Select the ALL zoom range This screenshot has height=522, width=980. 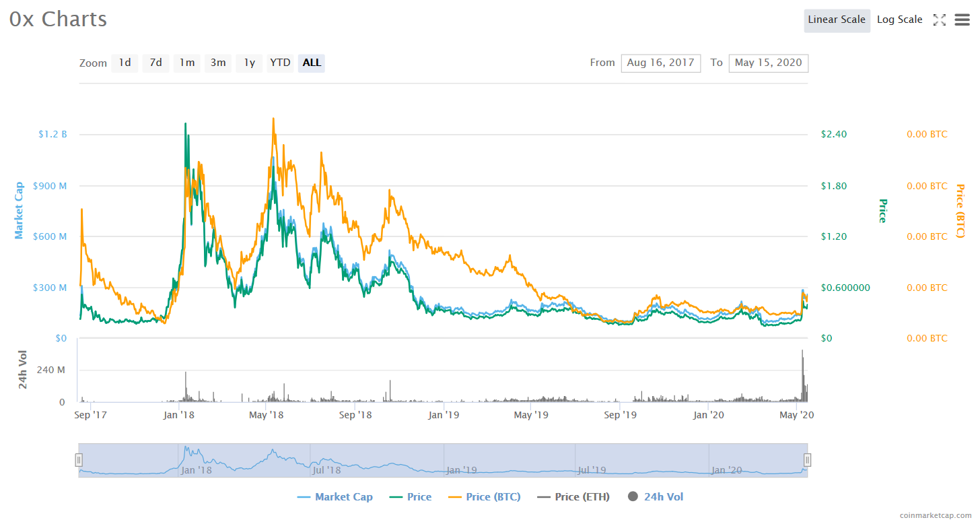(312, 63)
